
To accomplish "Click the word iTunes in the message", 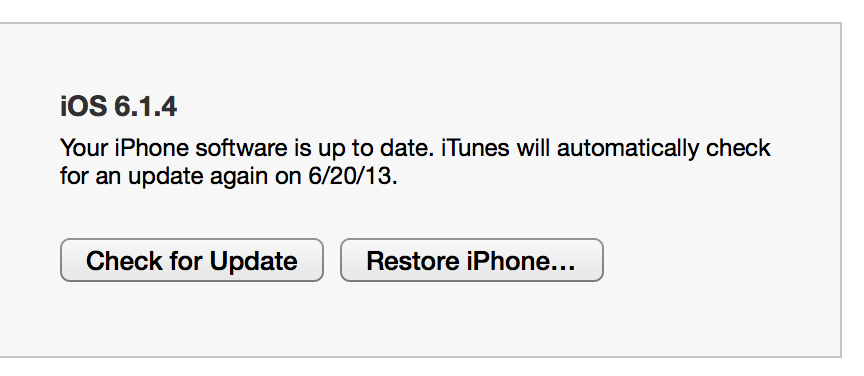I will [475, 148].
